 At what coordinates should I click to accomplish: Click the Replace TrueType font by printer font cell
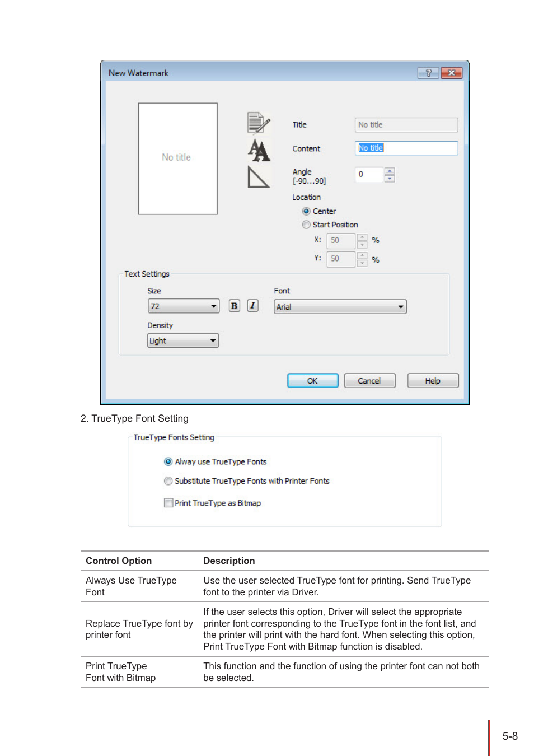pos(139,629)
